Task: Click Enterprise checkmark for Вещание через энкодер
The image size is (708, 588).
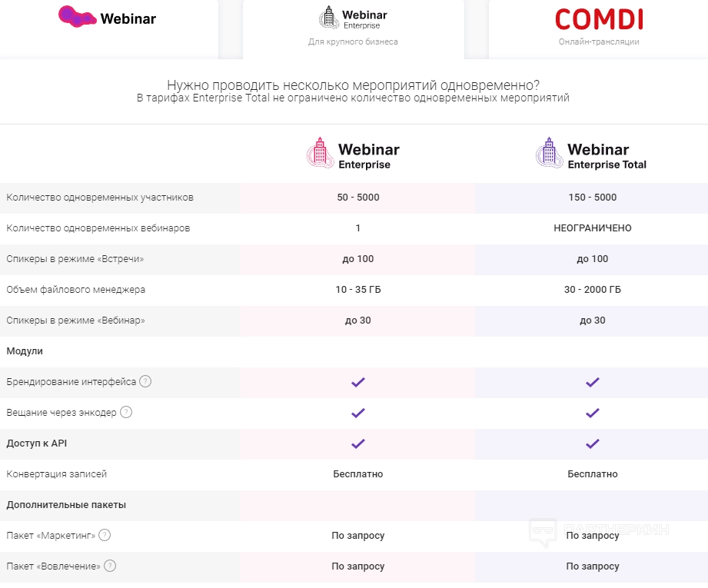Action: [358, 413]
